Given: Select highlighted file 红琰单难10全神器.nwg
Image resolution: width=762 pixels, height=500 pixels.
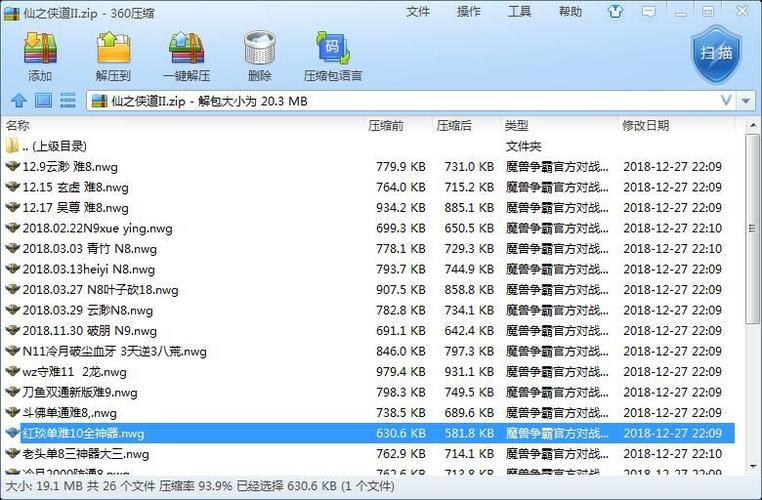Looking at the screenshot, I should pyautogui.click(x=369, y=433).
